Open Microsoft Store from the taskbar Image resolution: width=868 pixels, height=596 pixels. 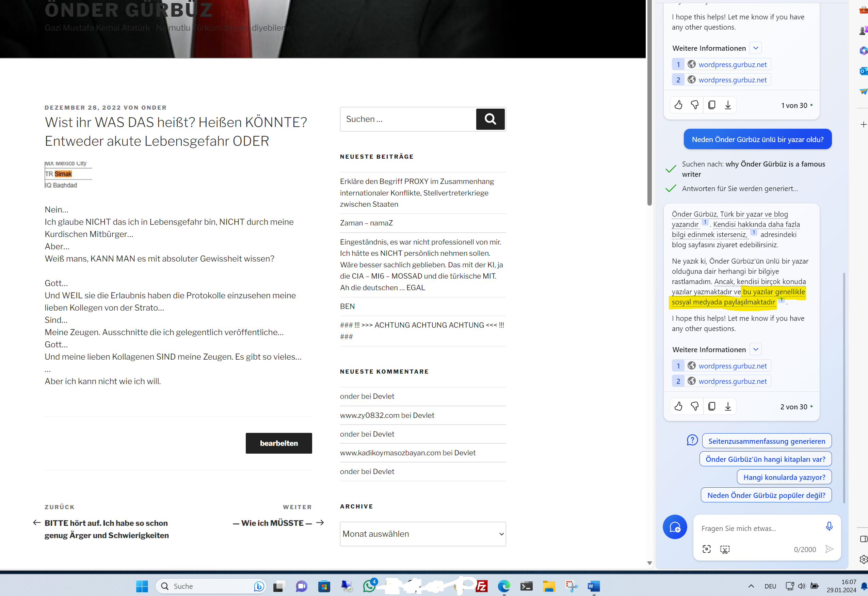pyautogui.click(x=324, y=586)
